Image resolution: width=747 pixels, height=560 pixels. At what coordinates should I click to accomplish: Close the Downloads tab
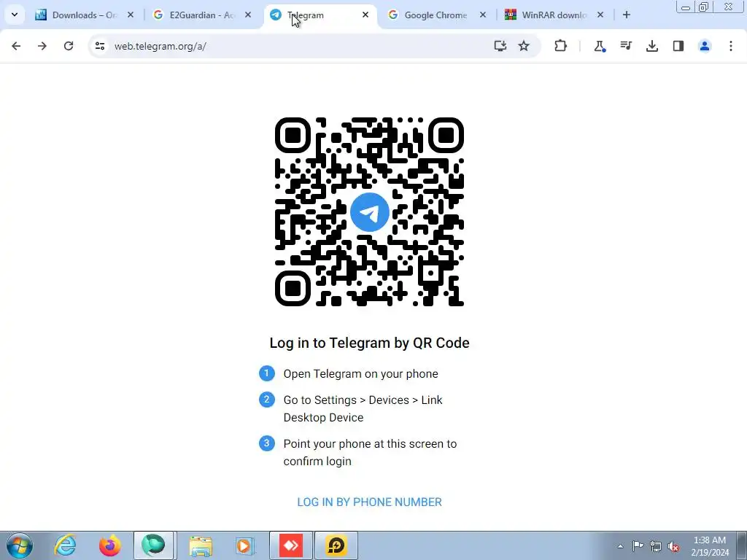(131, 15)
